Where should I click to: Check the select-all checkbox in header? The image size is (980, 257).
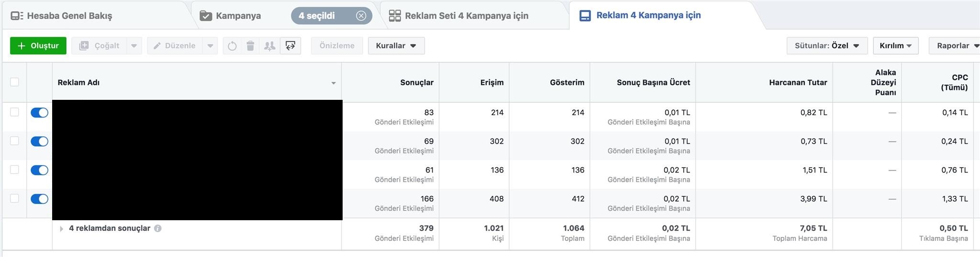[15, 82]
